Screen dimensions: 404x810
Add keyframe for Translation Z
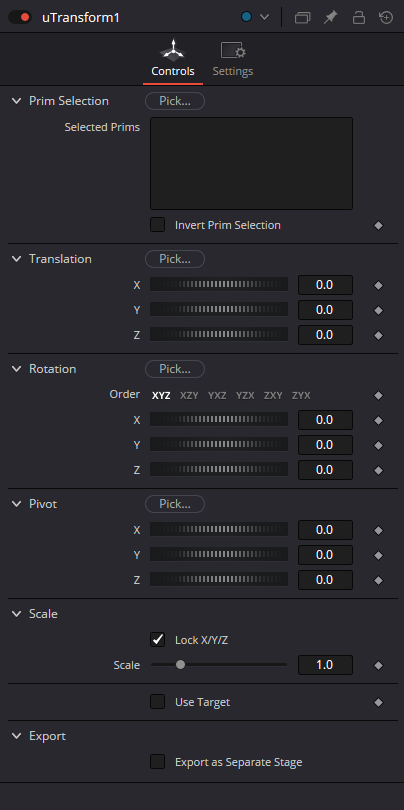pyautogui.click(x=379, y=336)
